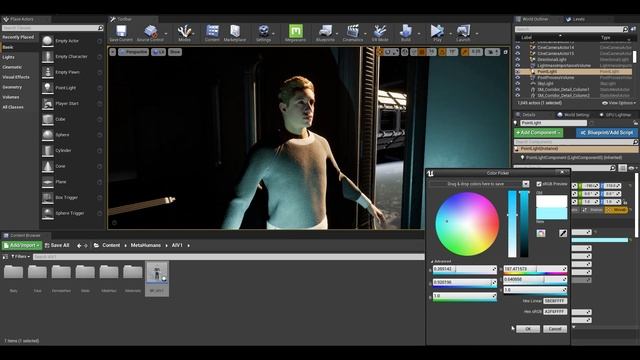Toggle visibility eye for SM_Corridor_Detail_Column1

[518, 89]
